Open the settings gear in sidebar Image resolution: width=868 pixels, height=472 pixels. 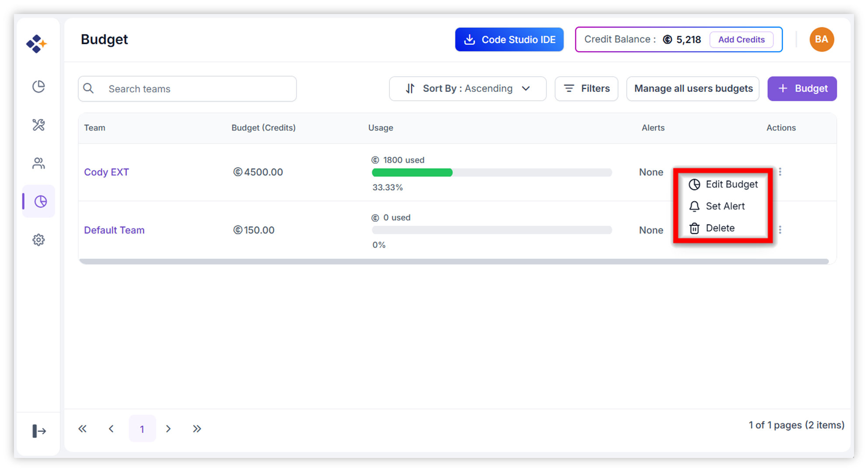[38, 240]
